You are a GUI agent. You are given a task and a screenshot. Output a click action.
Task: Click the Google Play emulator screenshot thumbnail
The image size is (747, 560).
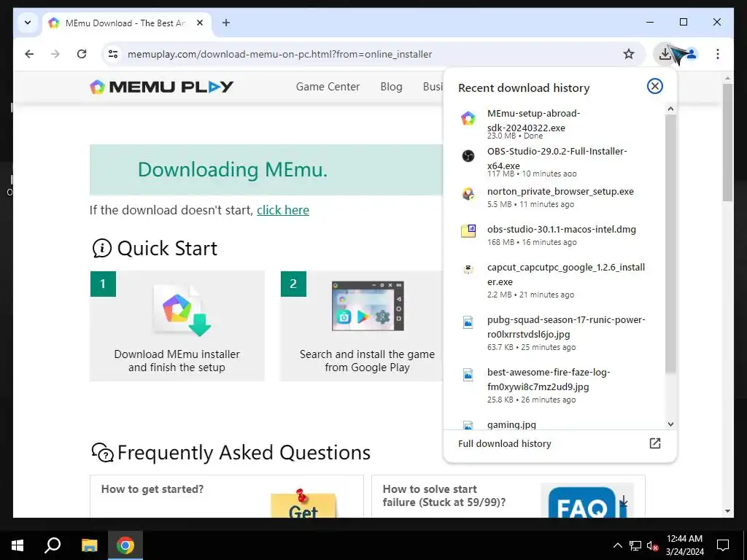[x=368, y=306]
